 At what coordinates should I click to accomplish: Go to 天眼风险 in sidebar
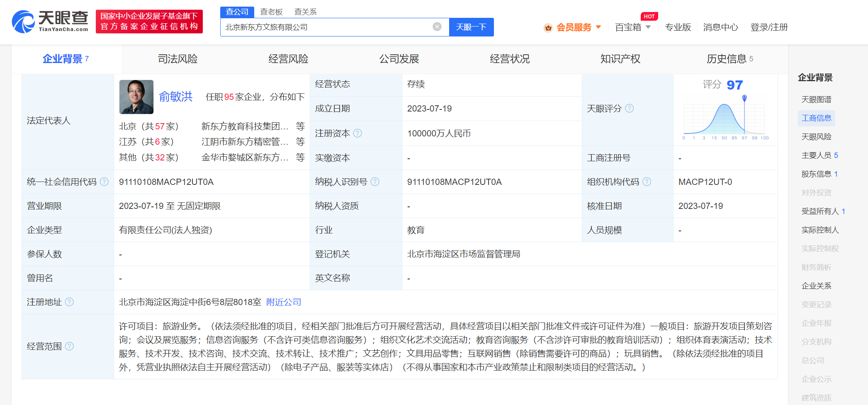click(x=816, y=137)
